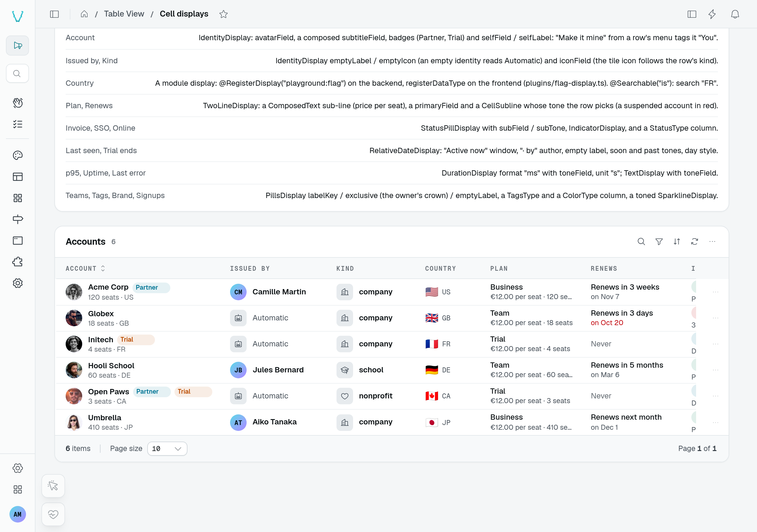Open the Accounts sort options

coord(677,241)
